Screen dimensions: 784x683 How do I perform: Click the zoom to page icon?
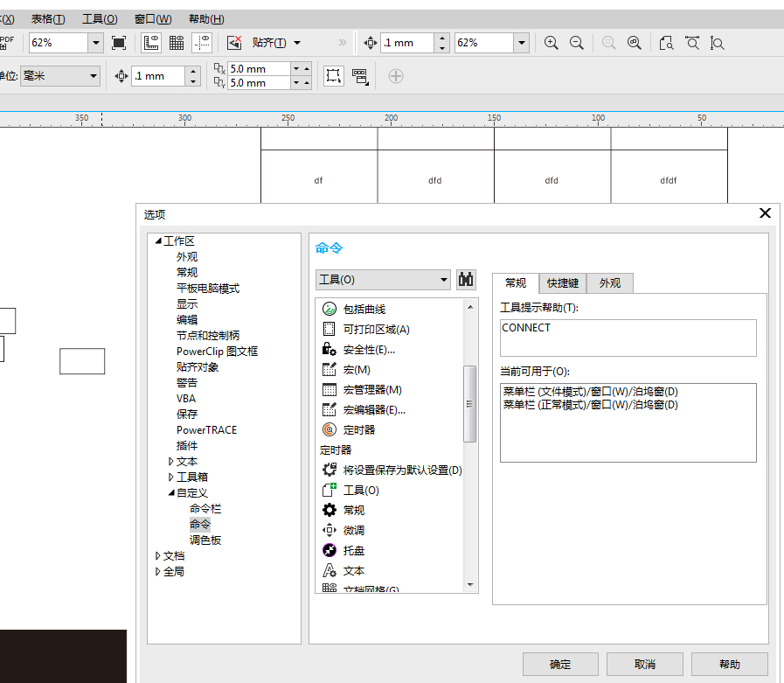click(x=666, y=43)
